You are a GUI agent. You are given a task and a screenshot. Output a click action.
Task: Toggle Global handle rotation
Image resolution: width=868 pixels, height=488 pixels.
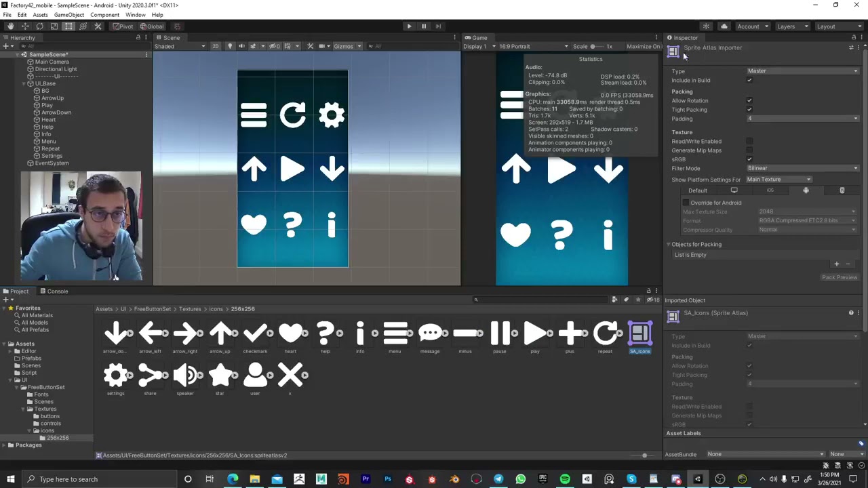pyautogui.click(x=151, y=26)
